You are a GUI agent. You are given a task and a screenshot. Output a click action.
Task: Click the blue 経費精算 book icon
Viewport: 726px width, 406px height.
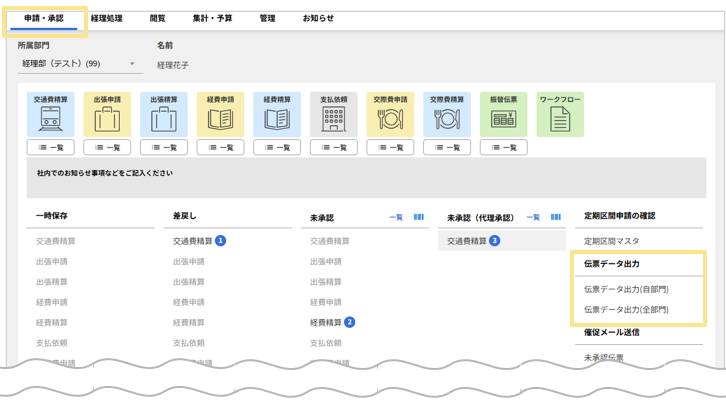(277, 115)
